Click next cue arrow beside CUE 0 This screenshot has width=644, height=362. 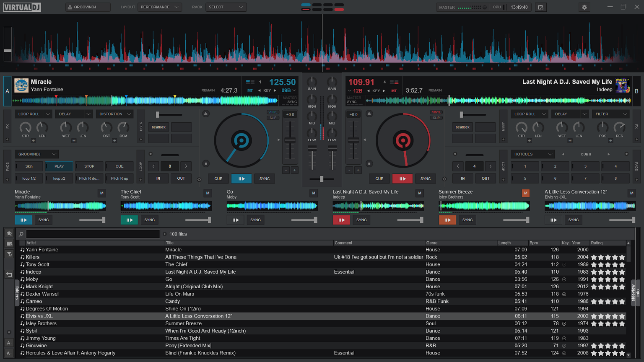pyautogui.click(x=609, y=154)
